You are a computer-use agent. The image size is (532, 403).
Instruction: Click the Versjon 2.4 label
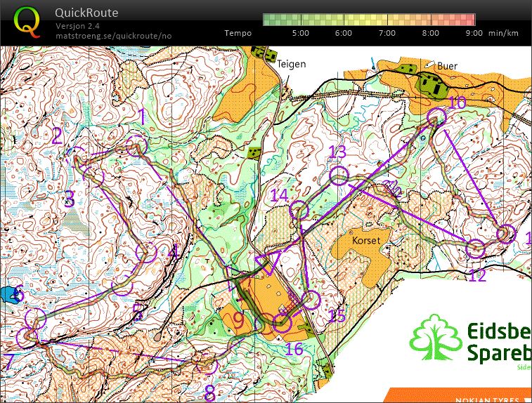[x=78, y=26]
